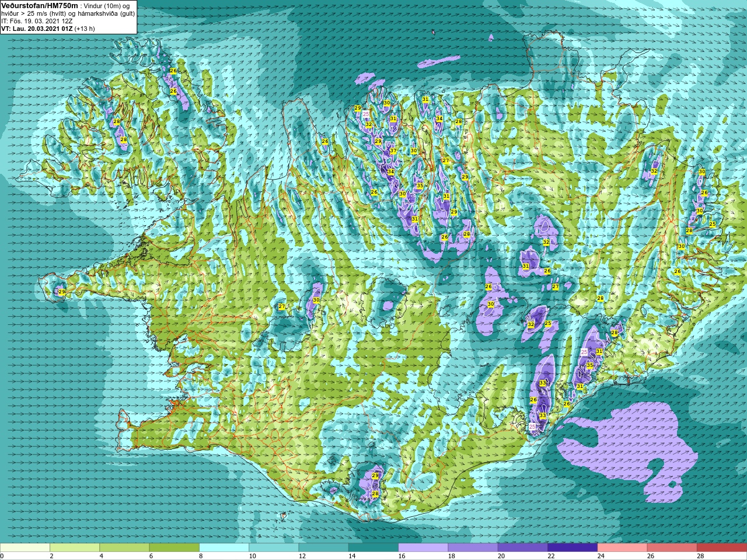Click the '22' tick label on color scale
Viewport: 747px width, 560px height.
[x=551, y=556]
